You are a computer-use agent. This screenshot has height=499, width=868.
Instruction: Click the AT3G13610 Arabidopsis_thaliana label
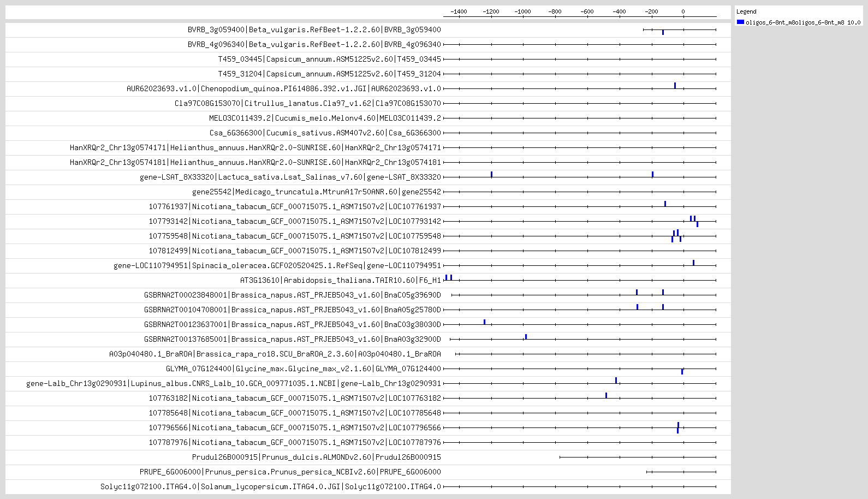tap(341, 280)
